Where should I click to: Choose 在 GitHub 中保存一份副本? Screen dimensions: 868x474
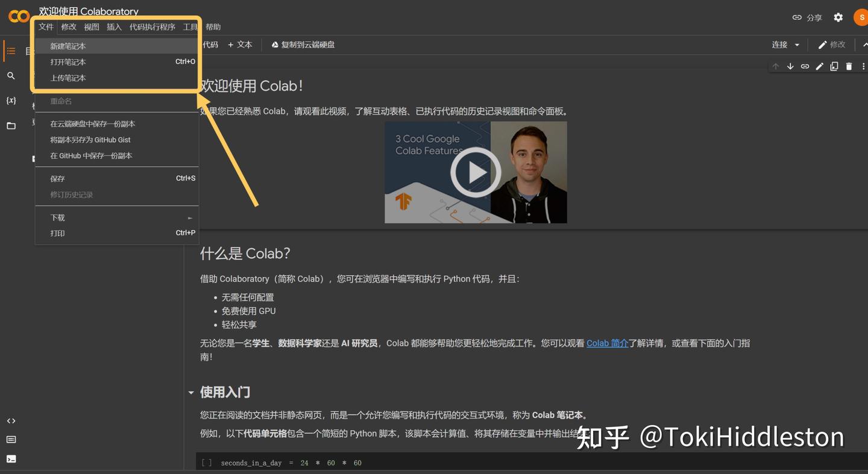point(117,155)
